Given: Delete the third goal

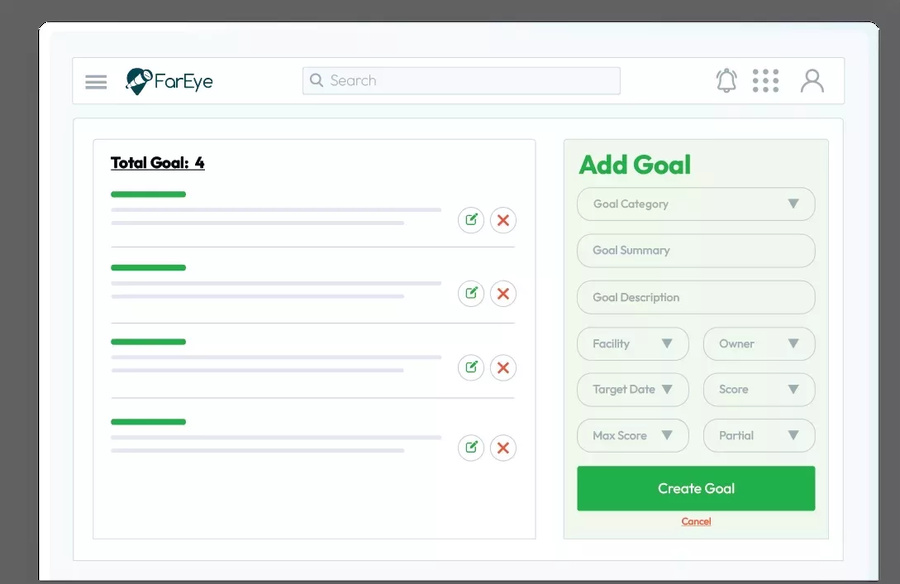Looking at the screenshot, I should click(x=503, y=368).
